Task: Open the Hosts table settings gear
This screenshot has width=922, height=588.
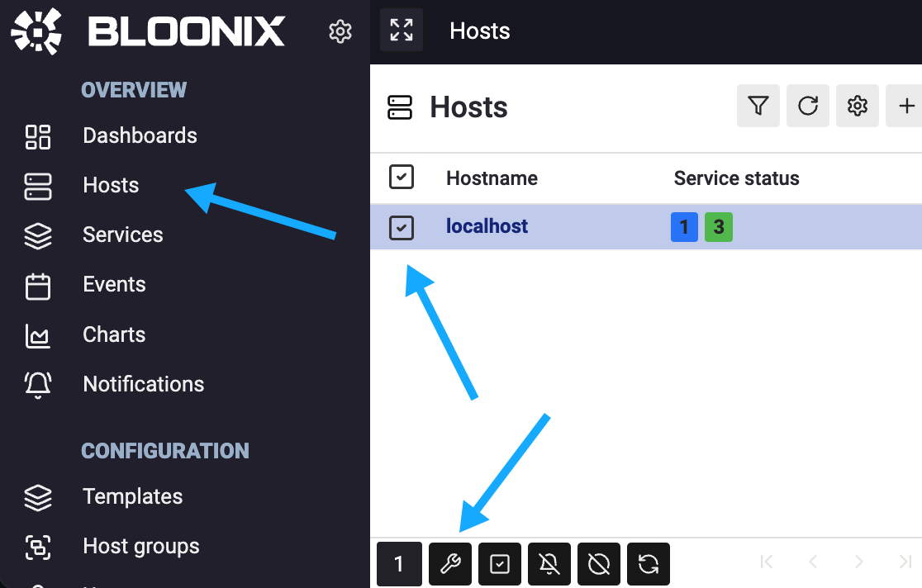Action: (x=858, y=106)
